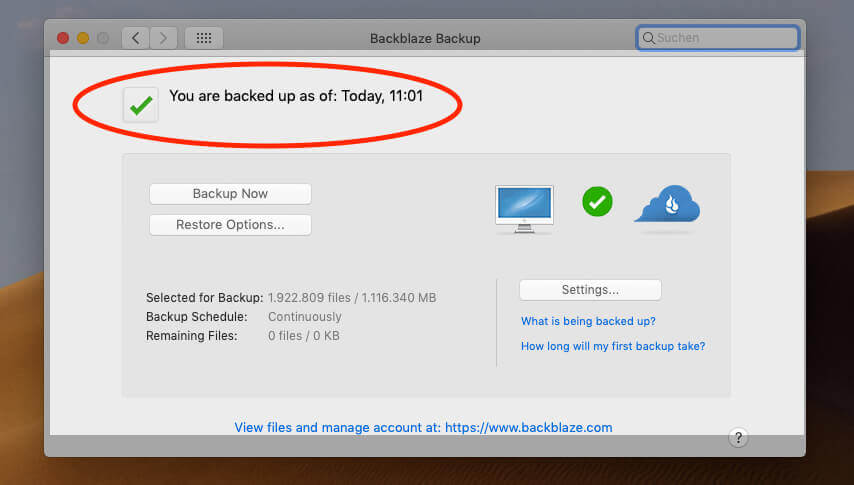Open 'How long will my first backup take?'
The image size is (854, 485).
coord(612,347)
